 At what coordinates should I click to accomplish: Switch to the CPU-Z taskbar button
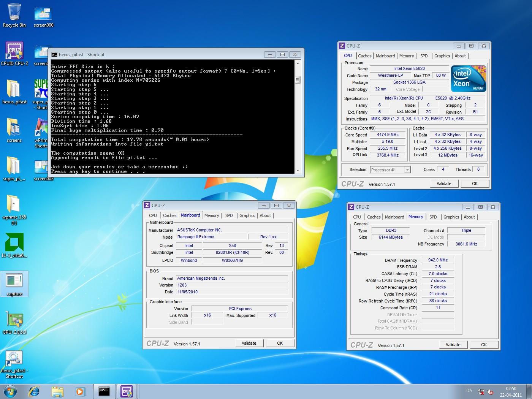coord(127,391)
